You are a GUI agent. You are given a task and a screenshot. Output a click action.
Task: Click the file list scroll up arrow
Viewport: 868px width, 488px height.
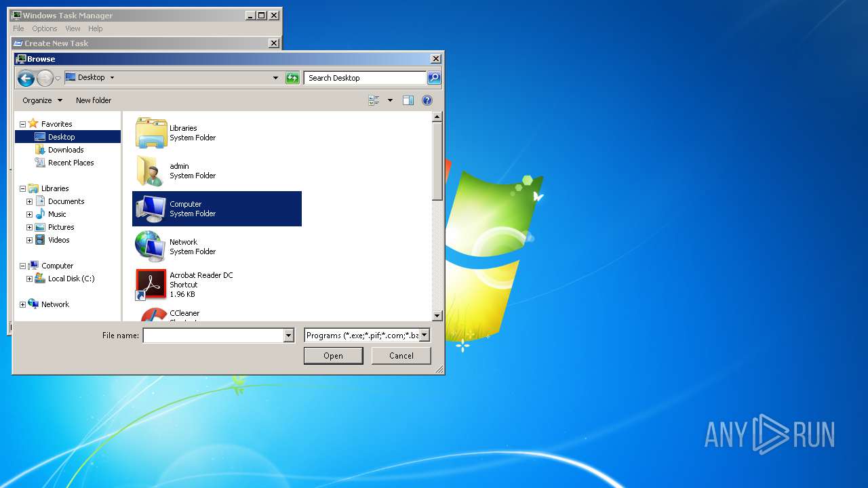pyautogui.click(x=437, y=117)
